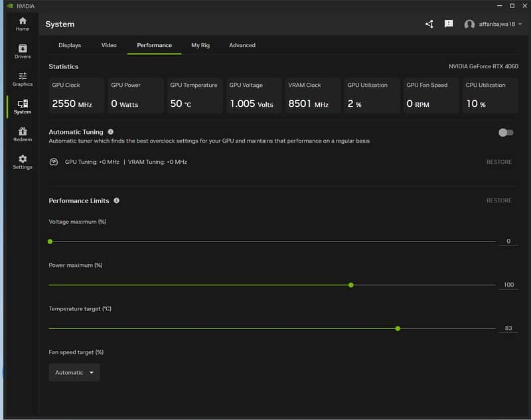The width and height of the screenshot is (531, 420).
Task: Click the tuning gauge icon
Action: tap(54, 162)
